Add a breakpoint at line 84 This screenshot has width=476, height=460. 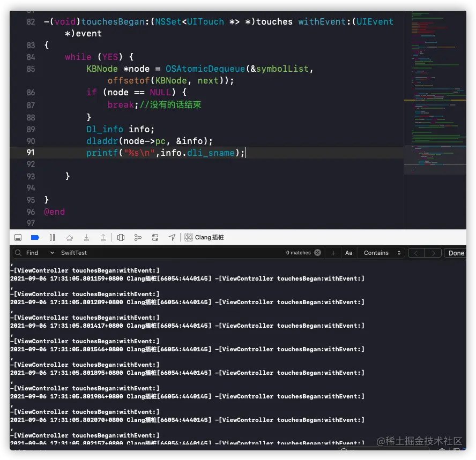(x=31, y=57)
